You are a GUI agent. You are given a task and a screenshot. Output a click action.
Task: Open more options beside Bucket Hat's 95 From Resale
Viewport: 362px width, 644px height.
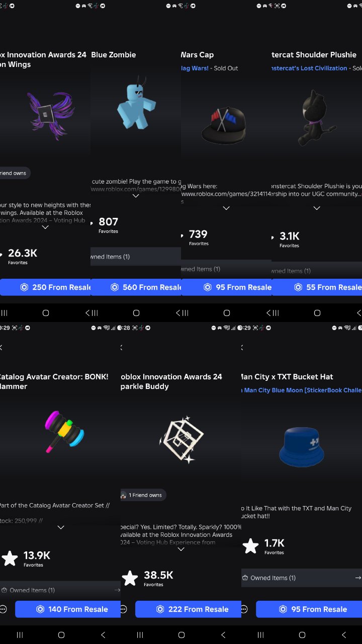pyautogui.click(x=244, y=609)
